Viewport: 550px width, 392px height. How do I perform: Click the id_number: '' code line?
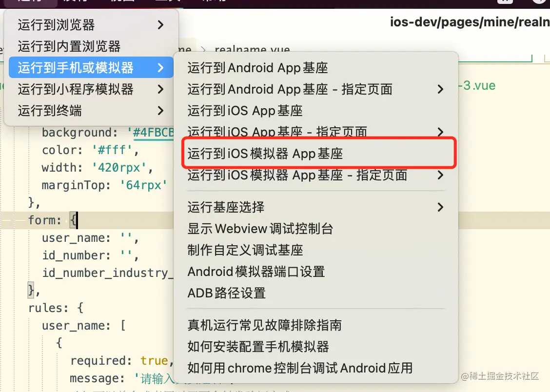[90, 255]
